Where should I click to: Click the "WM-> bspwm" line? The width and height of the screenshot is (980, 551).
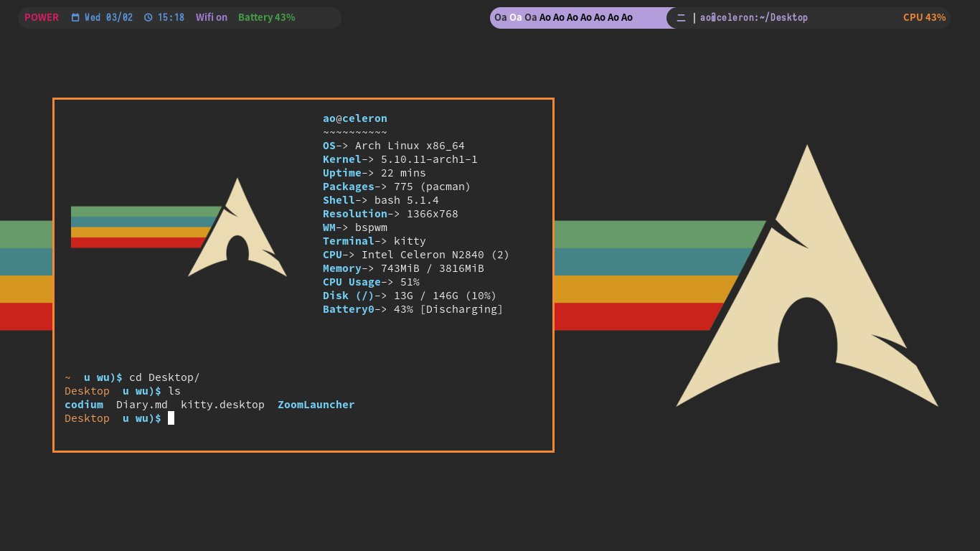tap(355, 227)
